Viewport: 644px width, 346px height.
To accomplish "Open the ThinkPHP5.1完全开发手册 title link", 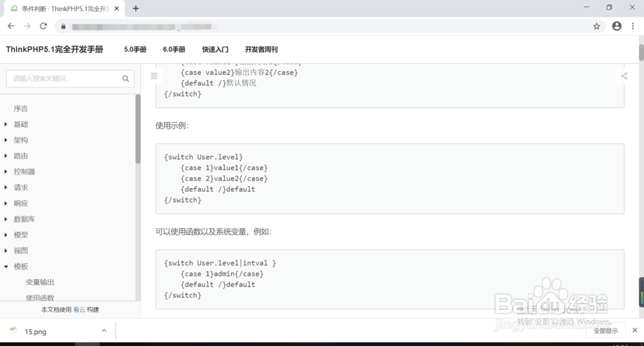I will click(54, 50).
